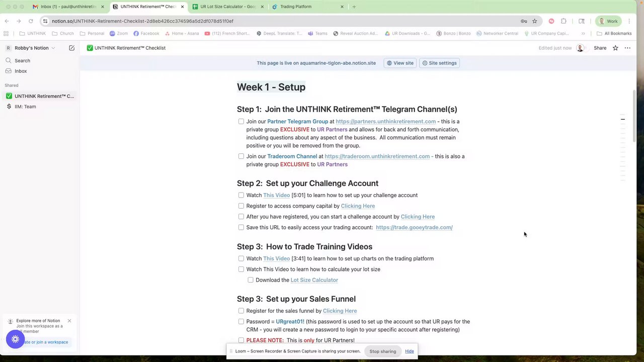The width and height of the screenshot is (644, 362).
Task: Close the UNTHINK Retirement Checklist tab
Action: coord(182,7)
